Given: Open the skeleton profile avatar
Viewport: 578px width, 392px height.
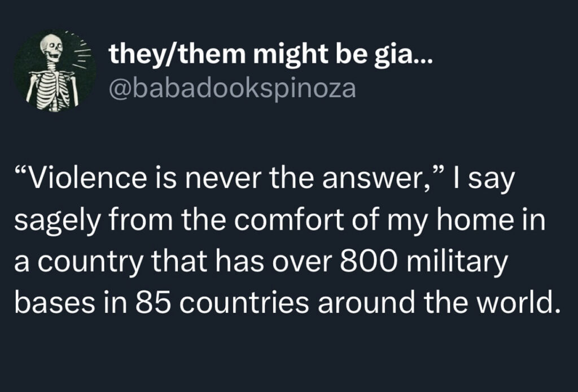Looking at the screenshot, I should 54,71.
